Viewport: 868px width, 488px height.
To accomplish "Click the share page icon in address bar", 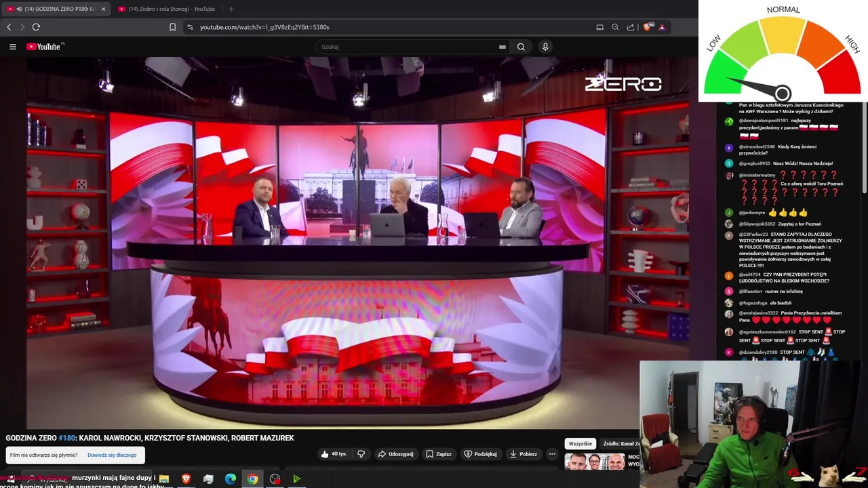I will 631,27.
